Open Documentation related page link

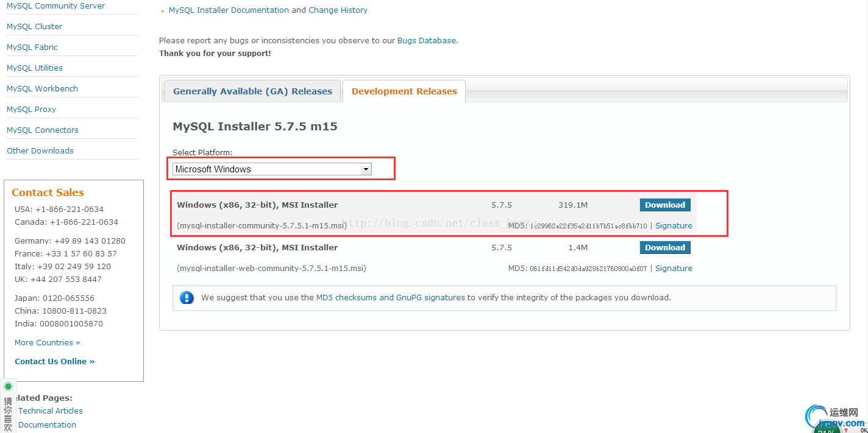point(47,425)
